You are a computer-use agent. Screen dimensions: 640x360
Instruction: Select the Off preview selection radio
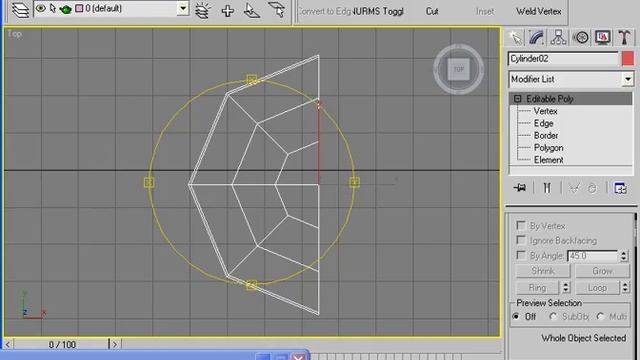click(x=516, y=316)
